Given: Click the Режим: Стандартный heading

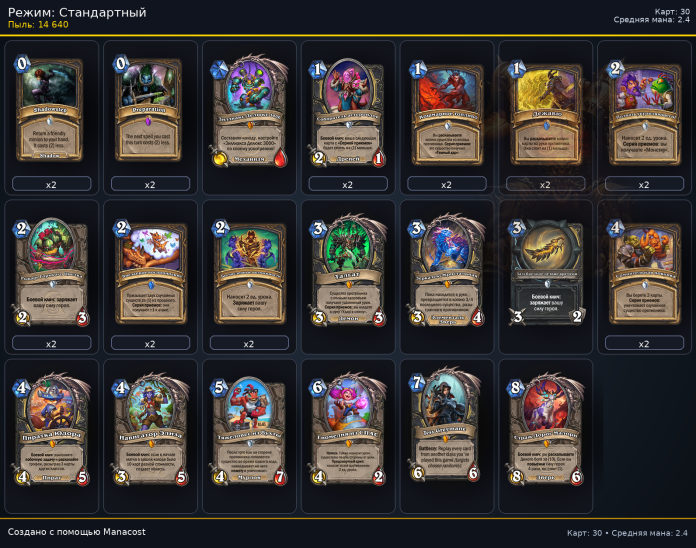Looking at the screenshot, I should tap(77, 12).
